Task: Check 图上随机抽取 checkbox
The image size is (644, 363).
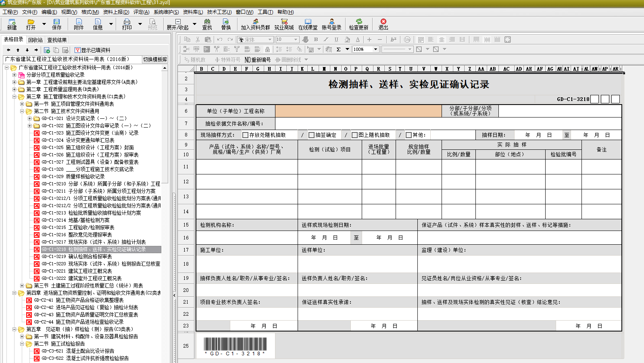Action: [354, 135]
